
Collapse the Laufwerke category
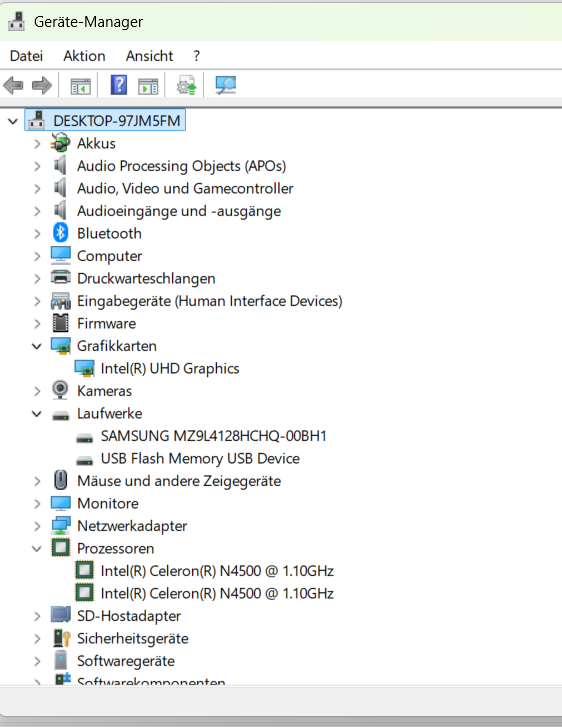point(37,414)
